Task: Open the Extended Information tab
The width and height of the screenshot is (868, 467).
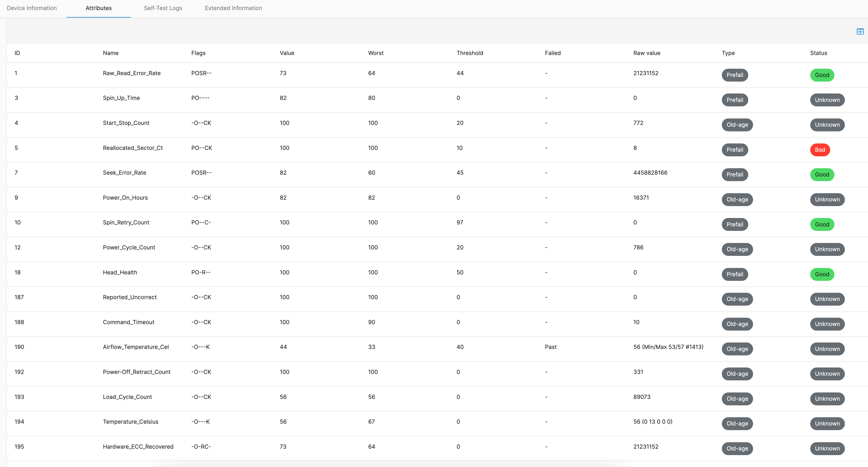Action: pos(234,8)
